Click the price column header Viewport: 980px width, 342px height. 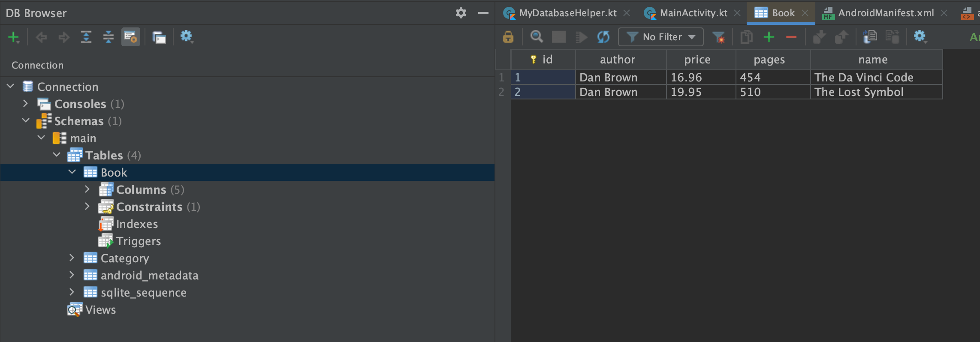coord(701,60)
